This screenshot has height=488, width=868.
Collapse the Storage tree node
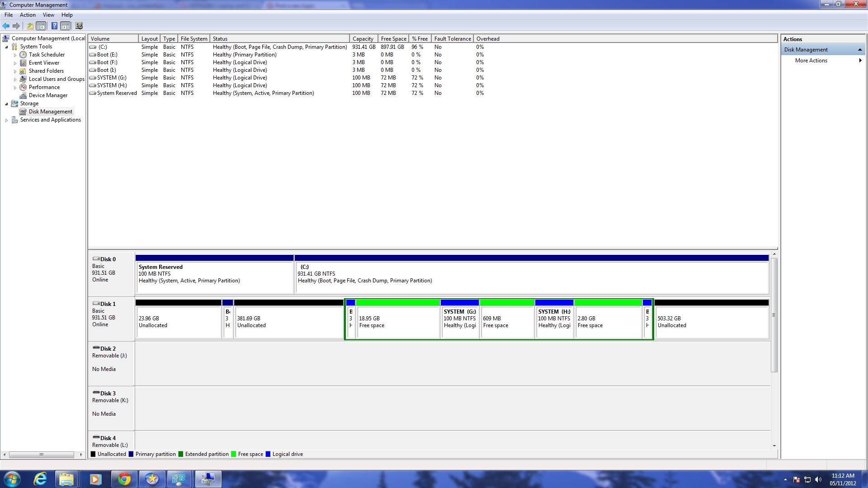6,104
